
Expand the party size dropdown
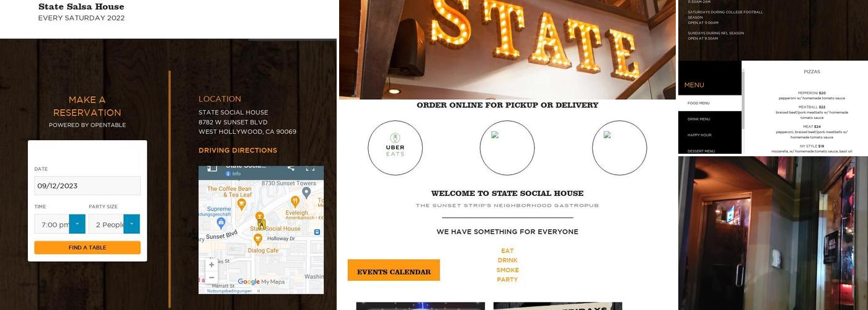click(x=131, y=224)
